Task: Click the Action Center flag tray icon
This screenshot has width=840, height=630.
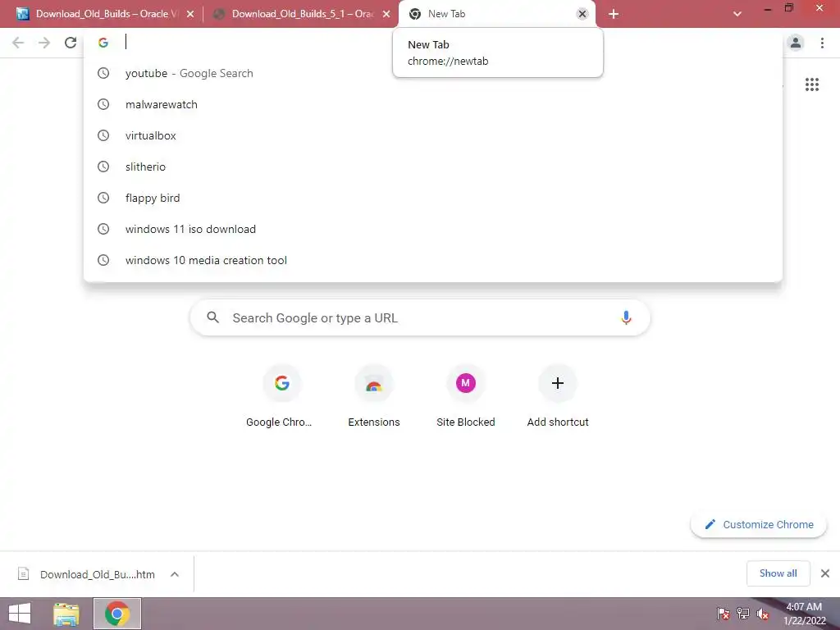Action: click(723, 614)
